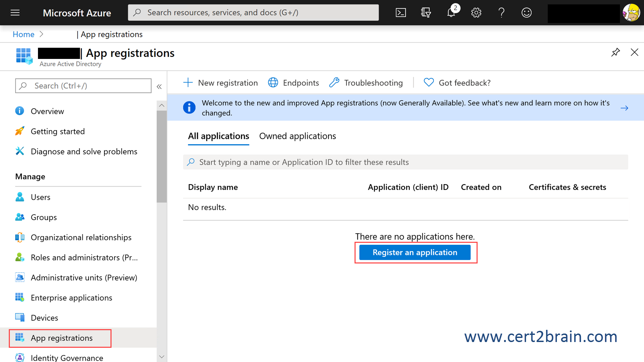
Task: Click Got feedback? in the toolbar
Action: [457, 83]
